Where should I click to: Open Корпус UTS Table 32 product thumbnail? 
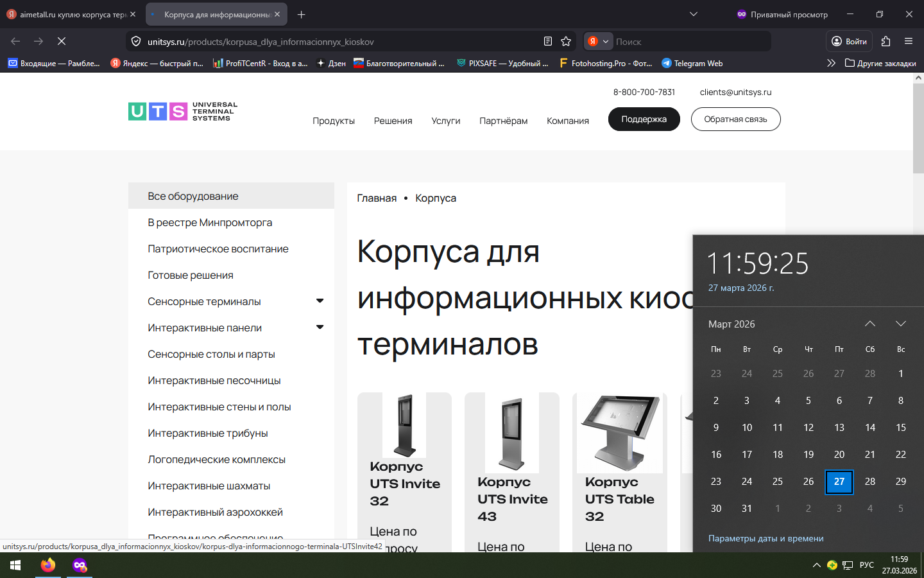pyautogui.click(x=619, y=433)
